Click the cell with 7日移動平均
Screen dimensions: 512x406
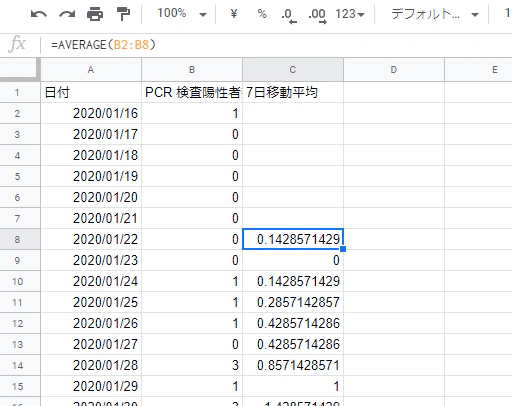coord(293,92)
